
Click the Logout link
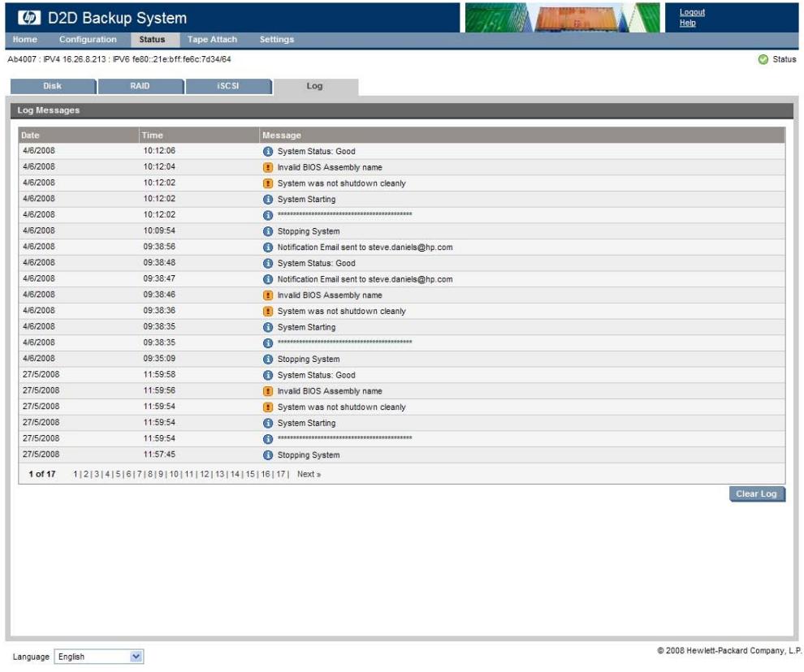click(692, 12)
